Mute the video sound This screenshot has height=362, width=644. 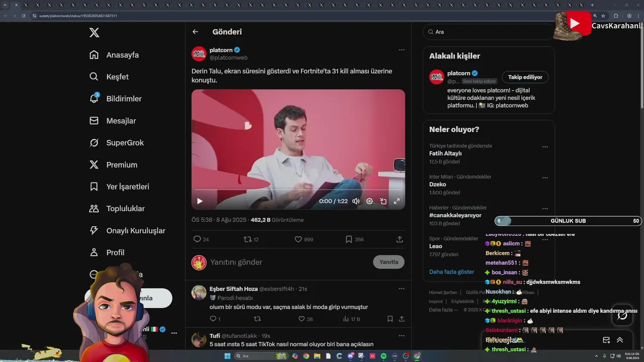[x=356, y=201]
